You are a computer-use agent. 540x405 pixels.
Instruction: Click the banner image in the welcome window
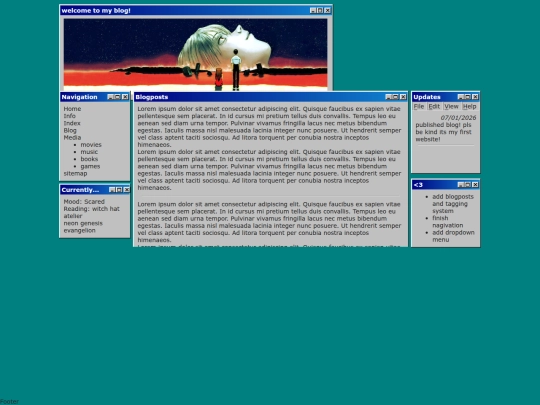(x=196, y=54)
